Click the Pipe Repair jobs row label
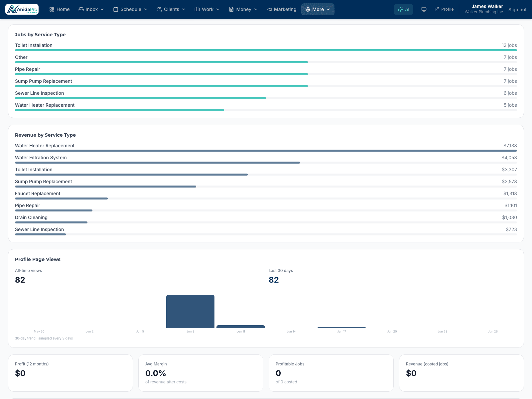The image size is (532, 399). tap(28, 69)
